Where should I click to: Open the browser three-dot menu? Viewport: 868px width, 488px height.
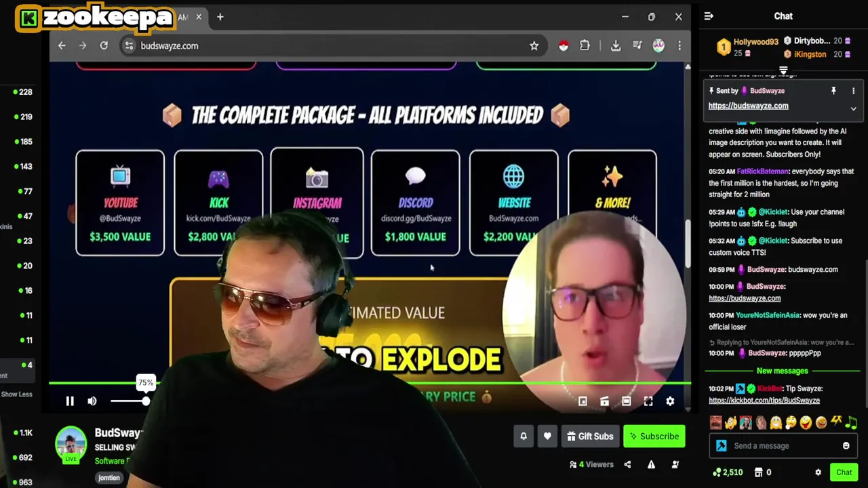coord(679,45)
